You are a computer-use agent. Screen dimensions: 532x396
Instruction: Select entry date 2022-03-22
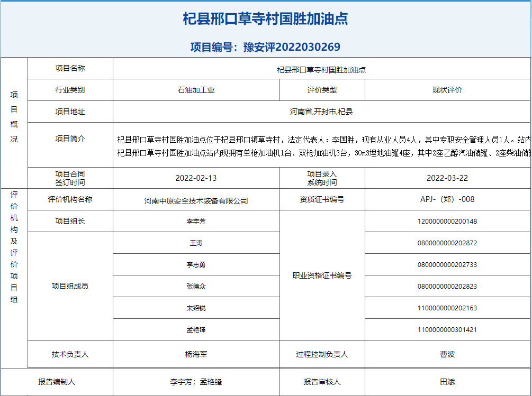point(447,178)
